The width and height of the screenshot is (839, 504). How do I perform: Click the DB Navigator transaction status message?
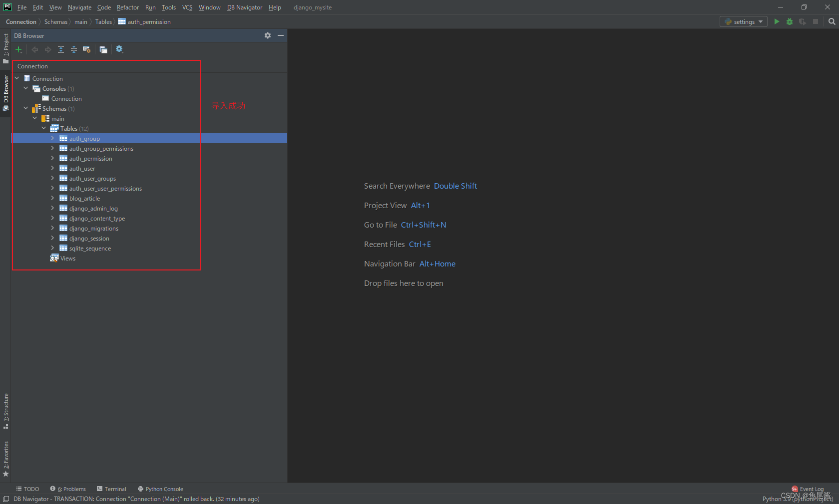(x=136, y=499)
